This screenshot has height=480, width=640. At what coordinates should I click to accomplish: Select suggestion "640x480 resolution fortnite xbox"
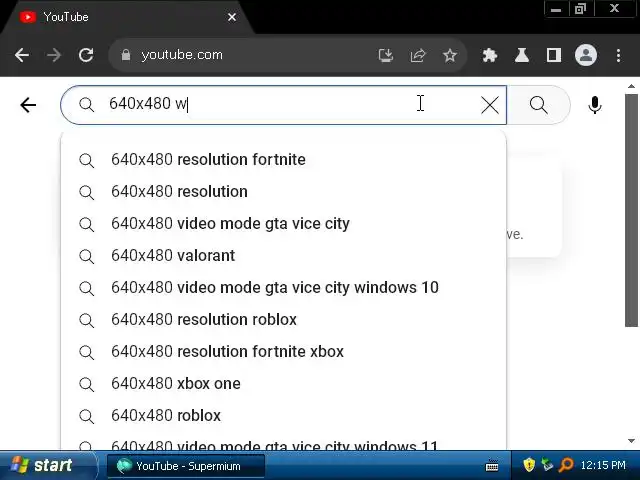point(283,351)
